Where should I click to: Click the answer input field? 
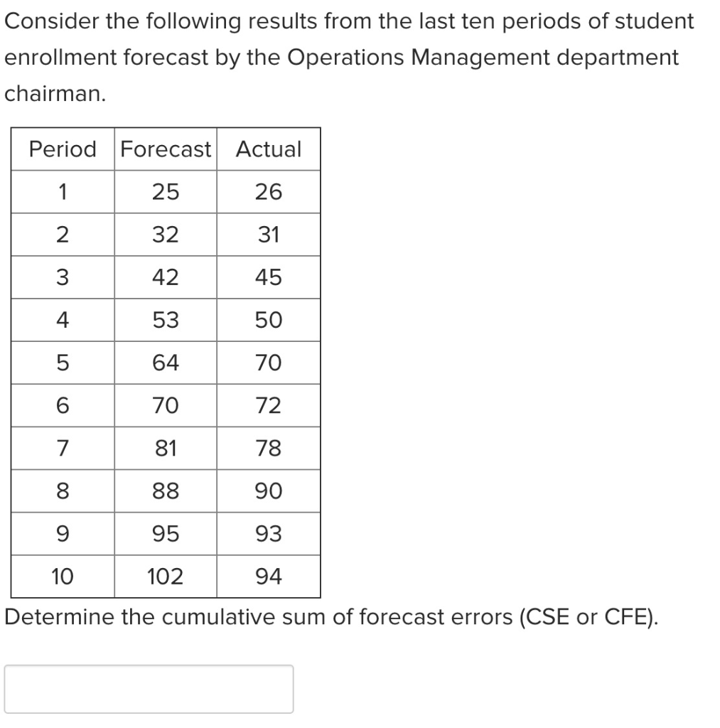point(149,688)
